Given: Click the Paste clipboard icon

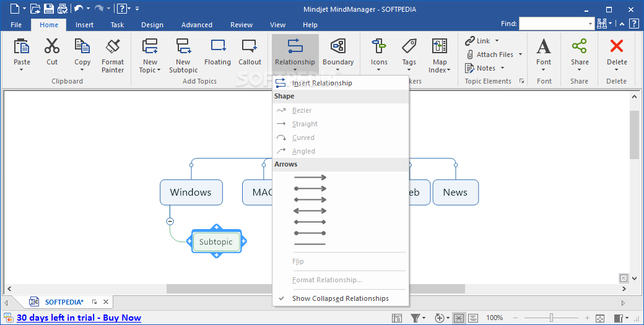Looking at the screenshot, I should pos(21,46).
